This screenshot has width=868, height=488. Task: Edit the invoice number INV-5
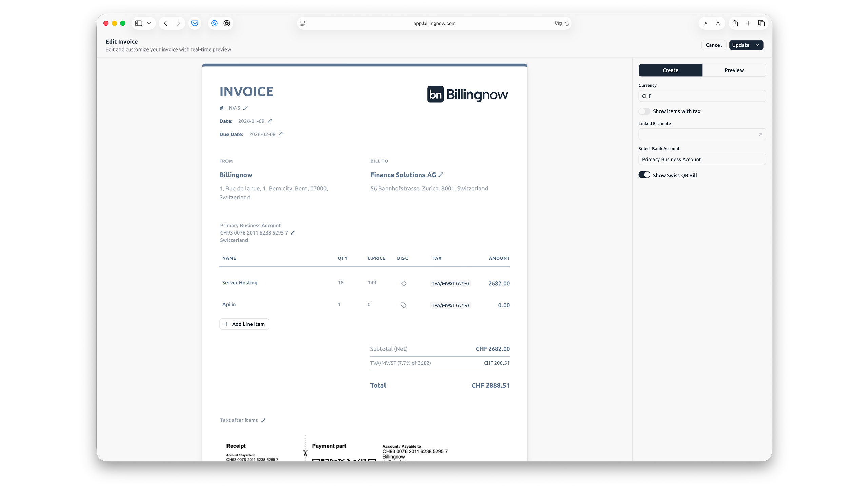245,108
